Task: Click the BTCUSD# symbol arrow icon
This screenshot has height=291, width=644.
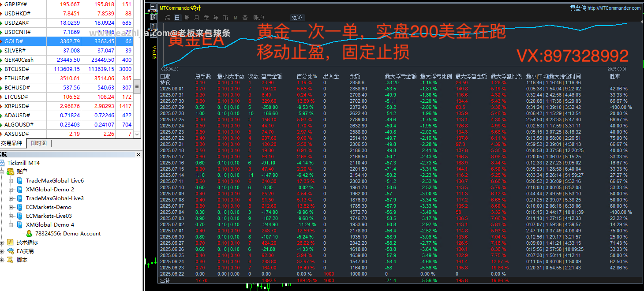Action: click(1, 69)
